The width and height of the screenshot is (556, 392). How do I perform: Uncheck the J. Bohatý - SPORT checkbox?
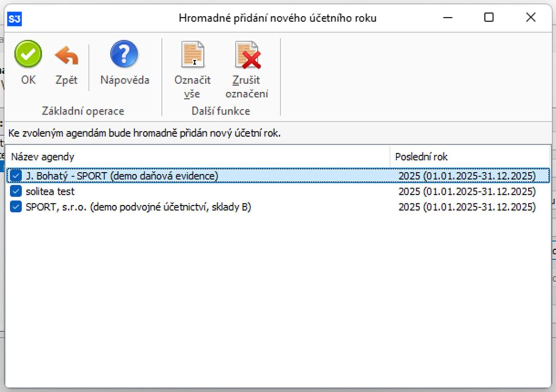[x=16, y=176]
